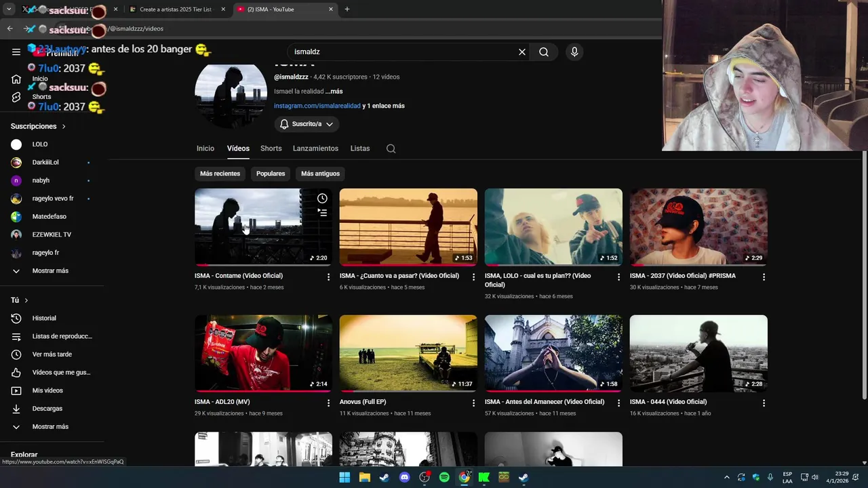Start voice search with the microphone icon
This screenshot has width=868, height=488.
[574, 52]
